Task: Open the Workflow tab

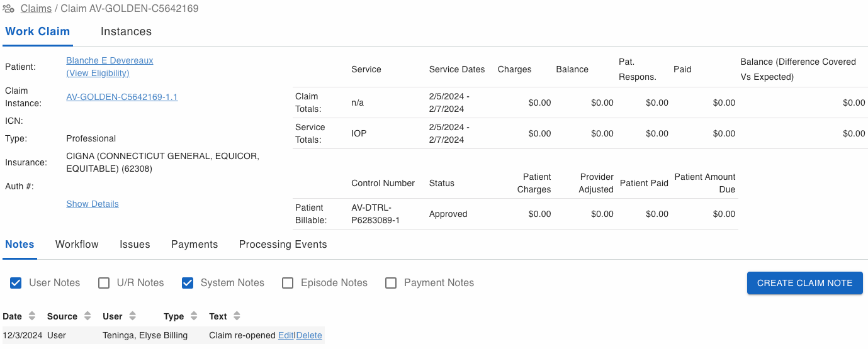Action: [x=77, y=245]
